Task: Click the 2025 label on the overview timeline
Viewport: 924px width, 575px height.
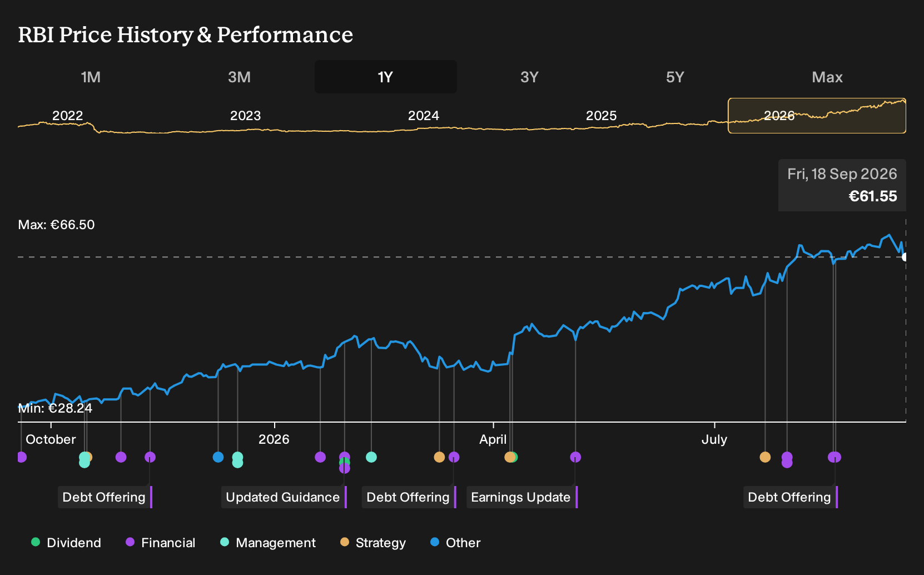Action: [601, 116]
